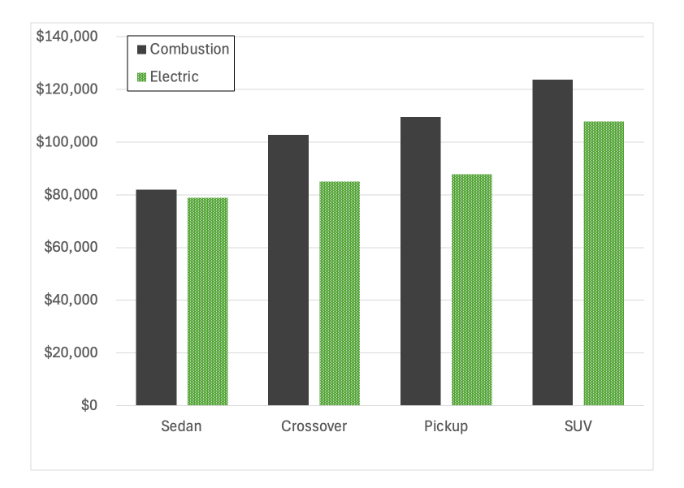The image size is (684, 488).
Task: Click the Sedan category axis label
Action: point(182,426)
